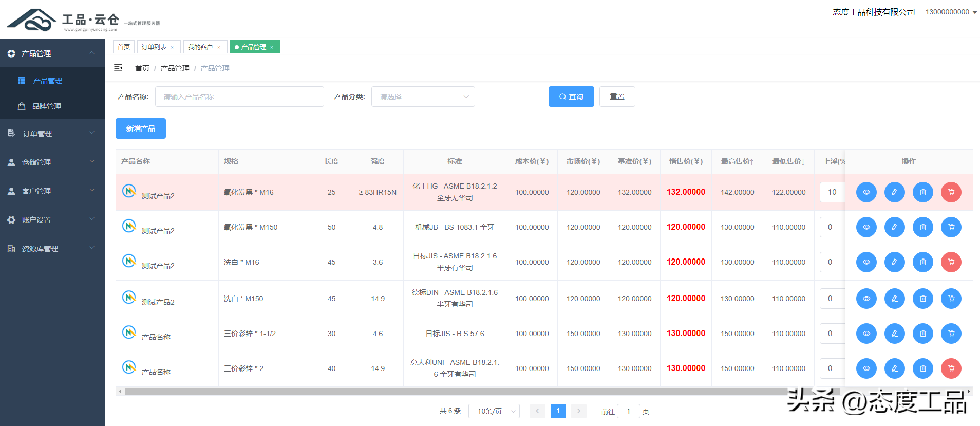This screenshot has height=426, width=980.
Task: Edit the 洗白 * M150 product row
Action: pos(894,299)
